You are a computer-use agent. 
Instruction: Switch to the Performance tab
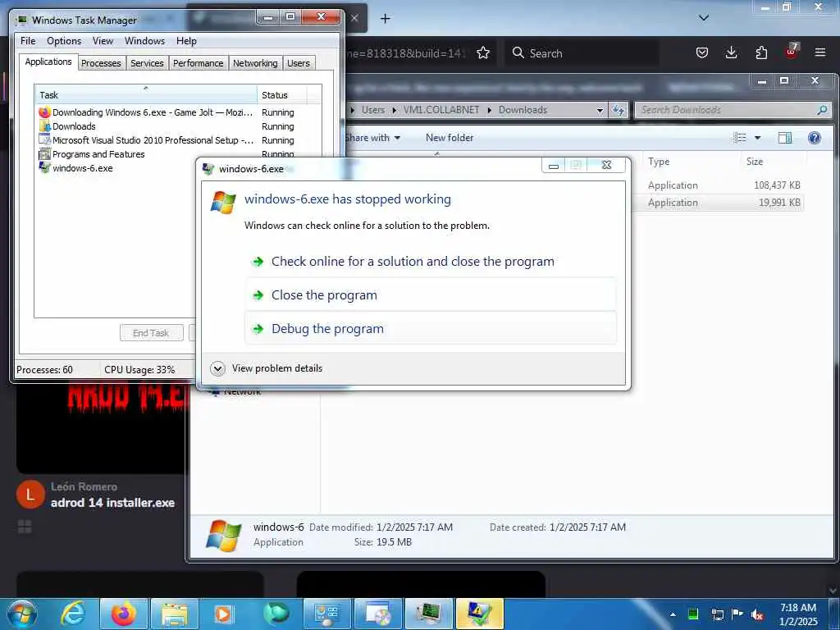tap(198, 63)
